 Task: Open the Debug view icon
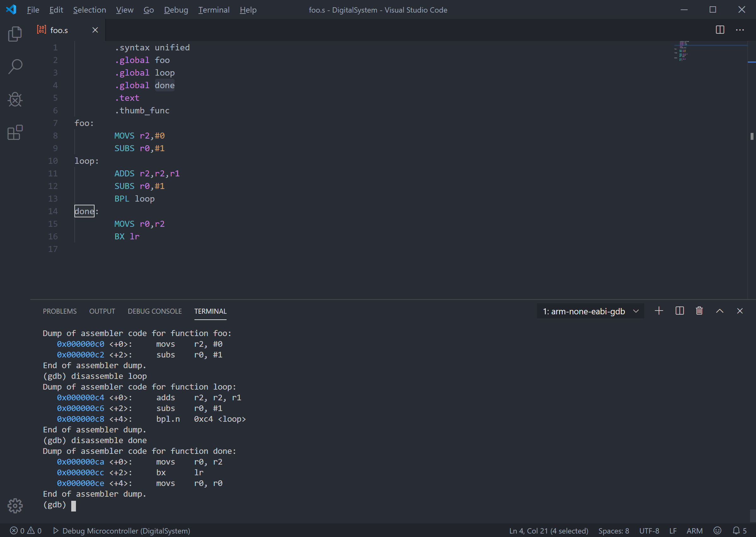[x=14, y=99]
